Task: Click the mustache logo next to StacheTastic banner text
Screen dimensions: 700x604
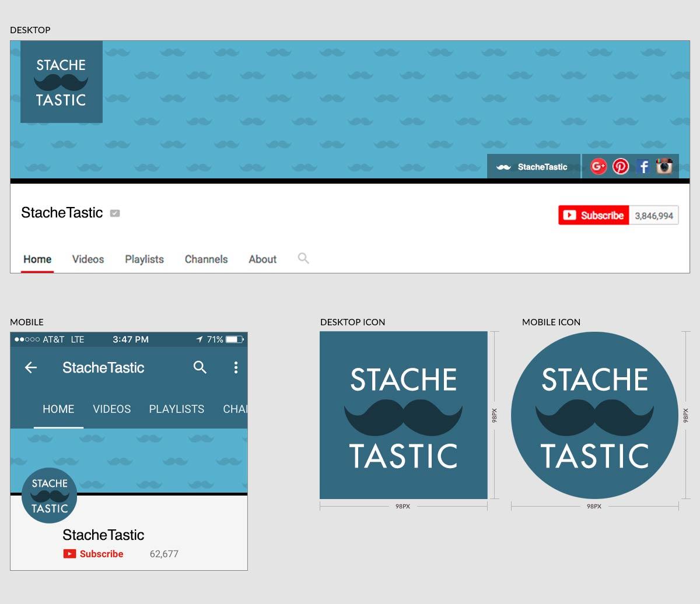Action: click(503, 167)
